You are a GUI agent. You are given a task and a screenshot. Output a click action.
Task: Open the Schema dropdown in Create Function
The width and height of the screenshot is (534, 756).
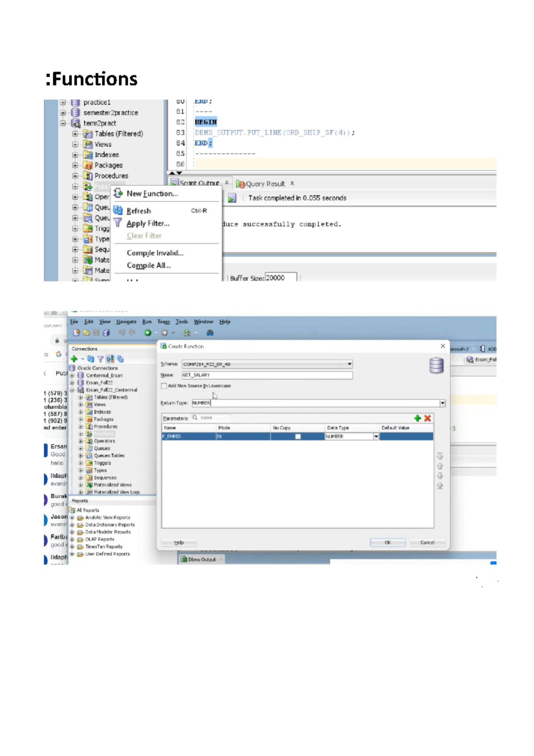(349, 364)
